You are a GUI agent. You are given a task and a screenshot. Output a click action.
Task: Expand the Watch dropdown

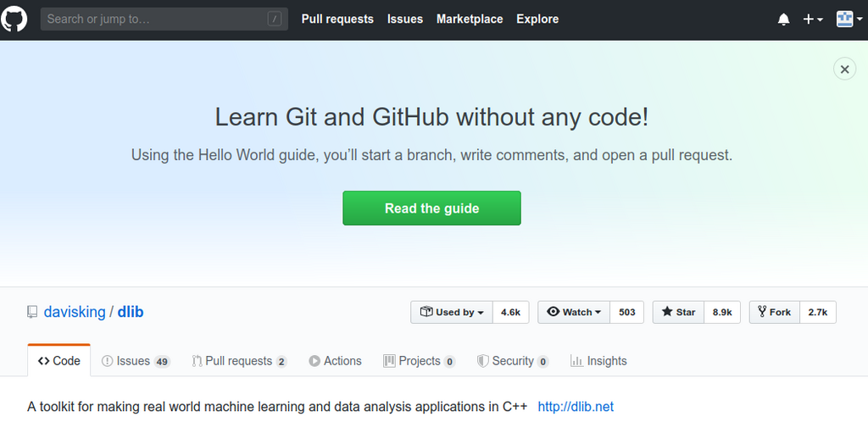[x=574, y=312]
